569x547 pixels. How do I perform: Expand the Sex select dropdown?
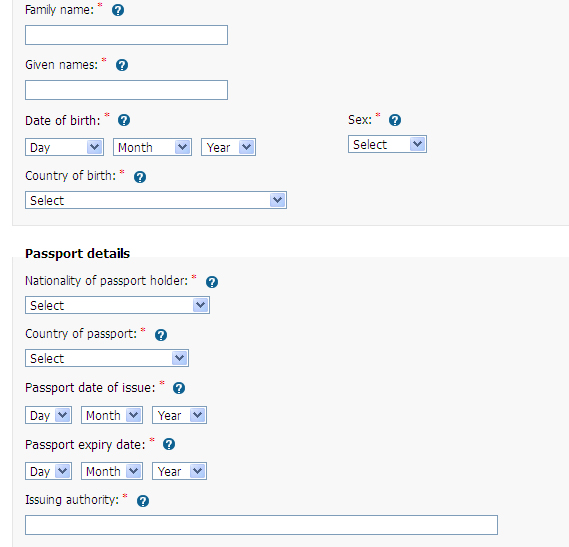tap(387, 144)
